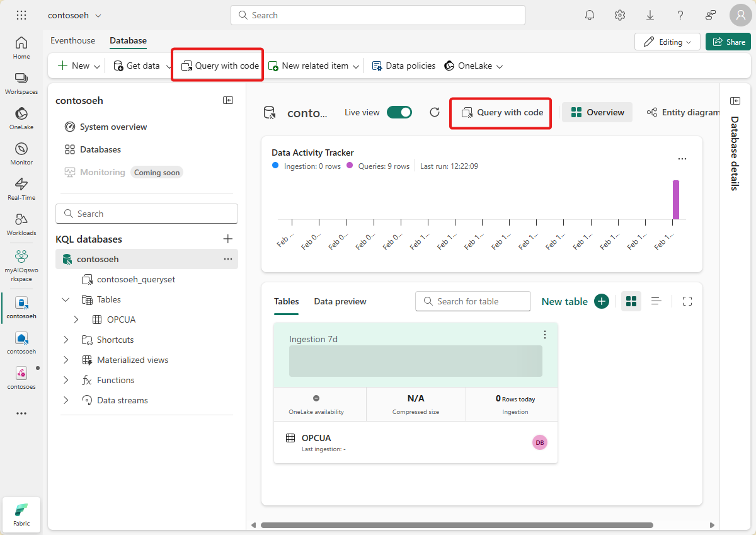
Task: Create a new table with the plus icon
Action: pyautogui.click(x=602, y=301)
